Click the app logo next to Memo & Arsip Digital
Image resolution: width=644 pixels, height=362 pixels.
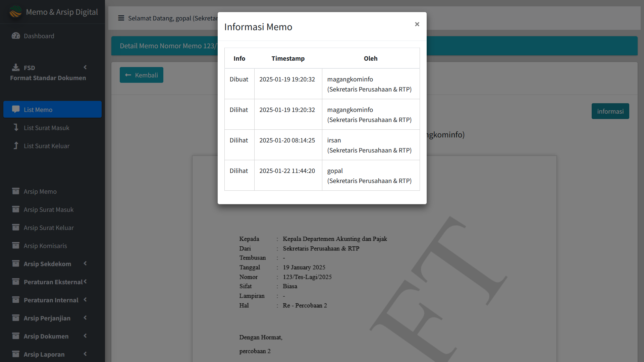[x=15, y=12]
